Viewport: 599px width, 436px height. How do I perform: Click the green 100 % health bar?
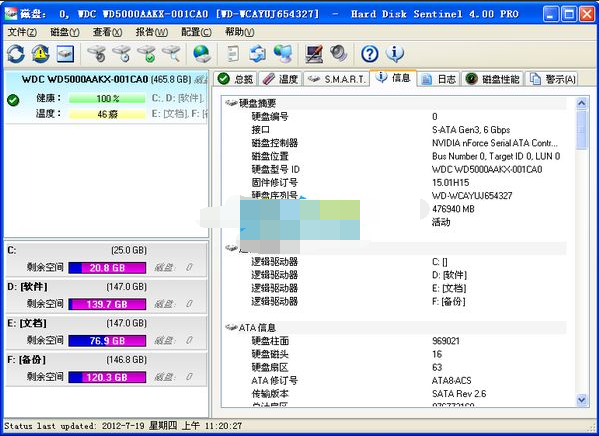point(107,99)
